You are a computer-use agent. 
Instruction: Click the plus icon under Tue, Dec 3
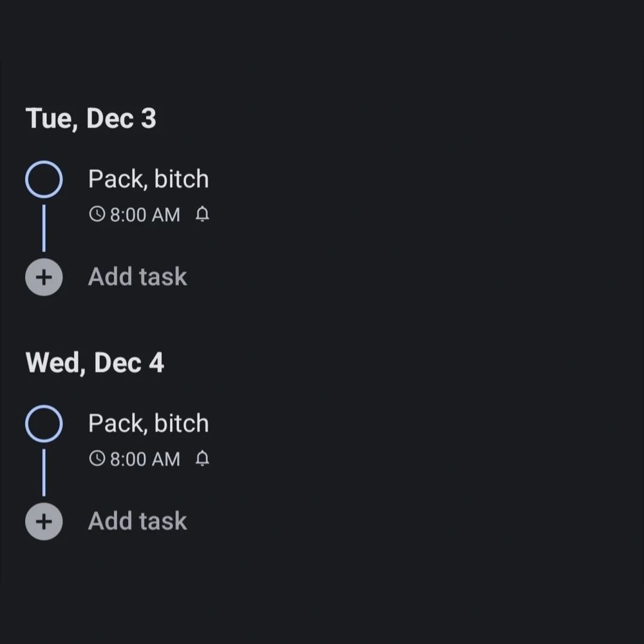(x=44, y=277)
